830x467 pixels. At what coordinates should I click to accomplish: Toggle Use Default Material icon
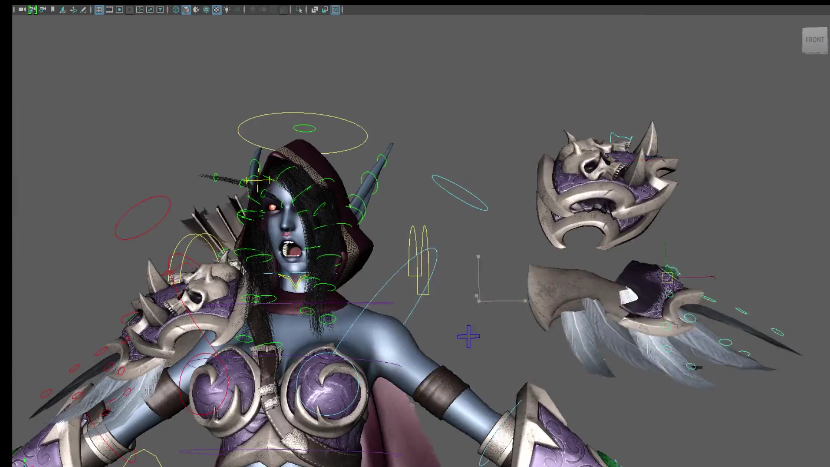pos(196,10)
